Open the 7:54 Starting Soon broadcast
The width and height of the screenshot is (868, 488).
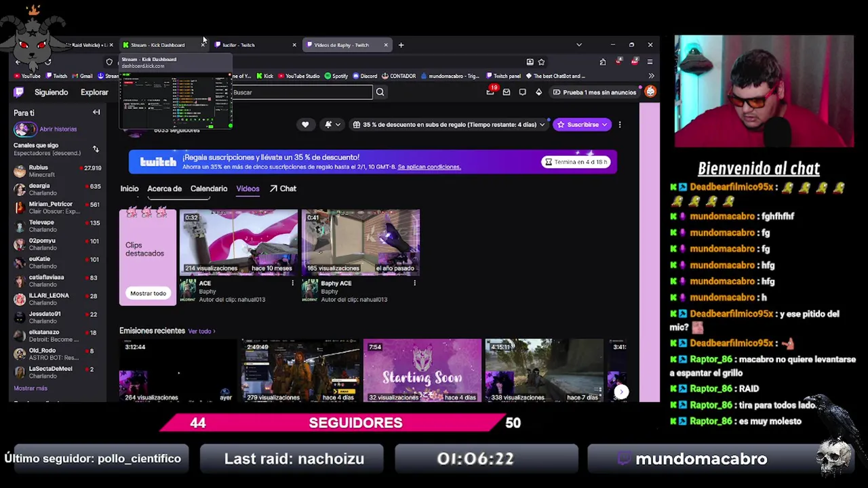(x=422, y=371)
